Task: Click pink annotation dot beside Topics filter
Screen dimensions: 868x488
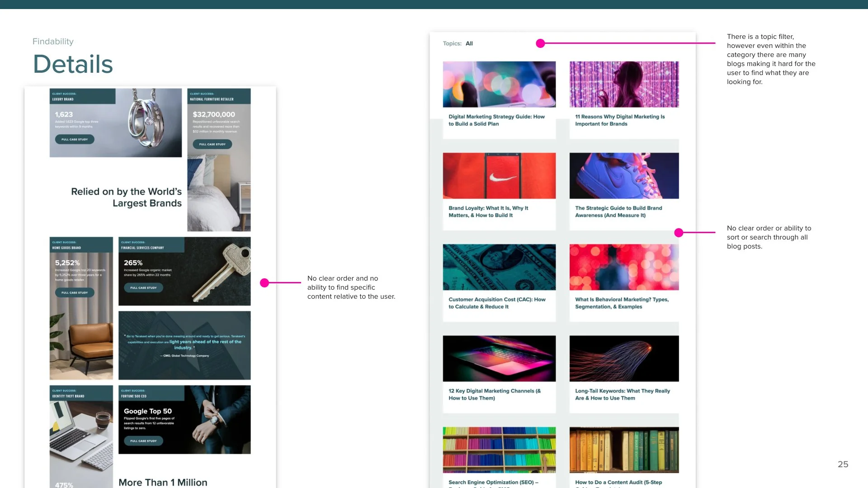Action: pos(540,43)
